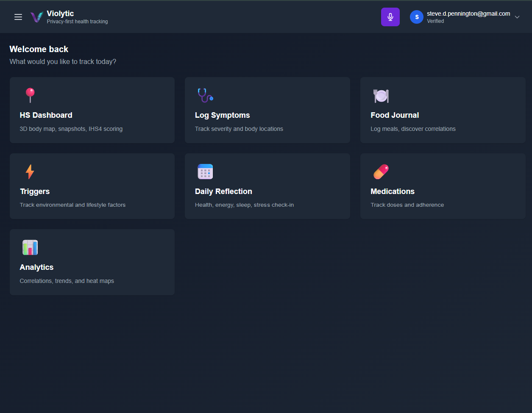Click the S avatar circle in the header
532x413 pixels.
coord(416,17)
